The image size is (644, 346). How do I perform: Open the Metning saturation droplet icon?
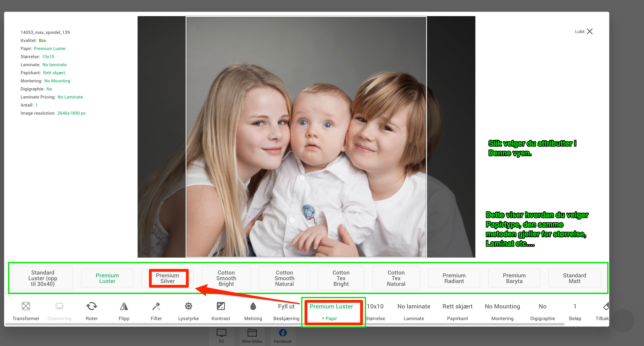click(x=253, y=306)
